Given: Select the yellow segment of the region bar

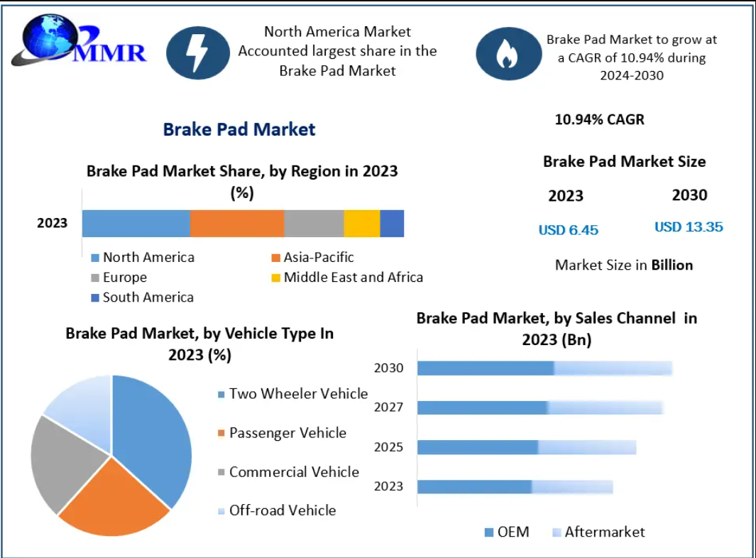Looking at the screenshot, I should [x=362, y=223].
